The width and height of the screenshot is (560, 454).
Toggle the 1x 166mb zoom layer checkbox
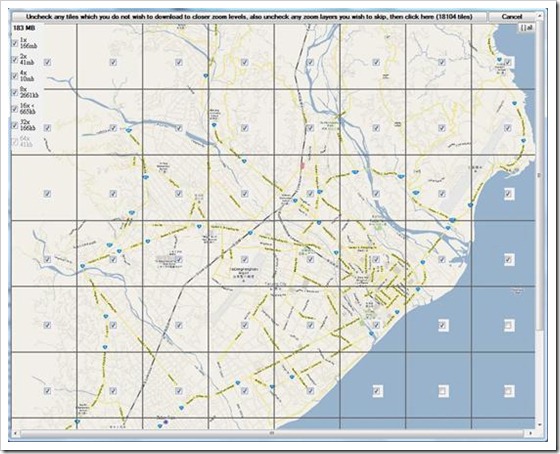point(15,43)
